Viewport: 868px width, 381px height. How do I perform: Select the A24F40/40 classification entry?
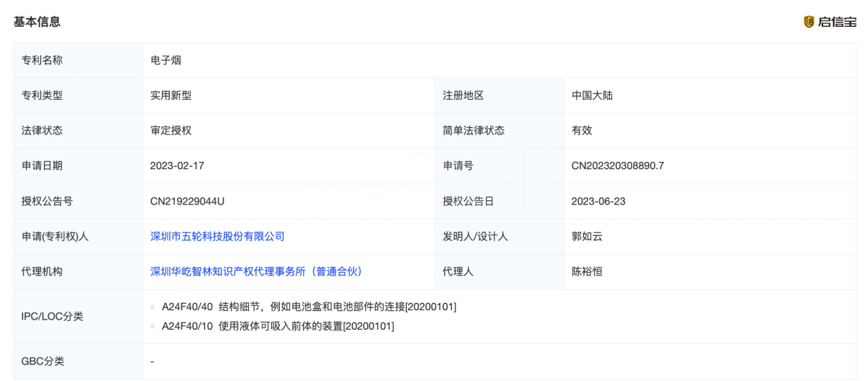tap(308, 307)
